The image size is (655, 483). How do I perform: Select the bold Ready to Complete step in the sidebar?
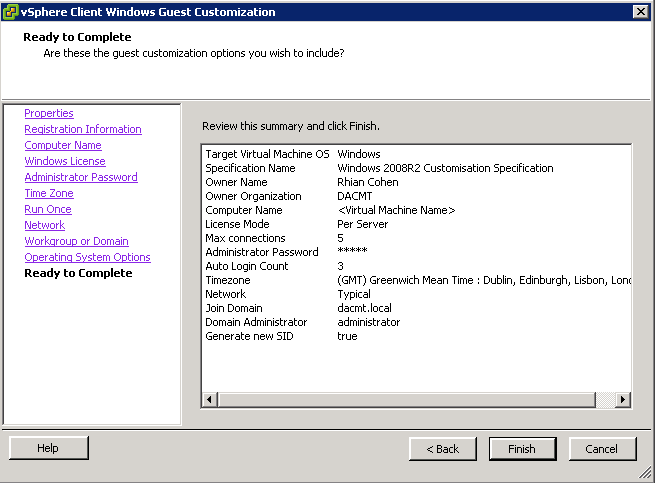coord(78,273)
